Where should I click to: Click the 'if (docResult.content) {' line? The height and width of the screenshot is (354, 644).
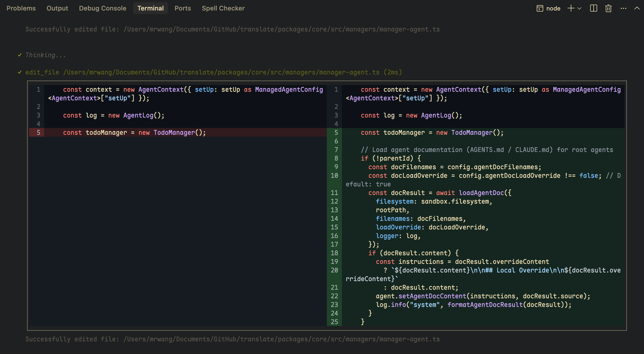(x=413, y=253)
